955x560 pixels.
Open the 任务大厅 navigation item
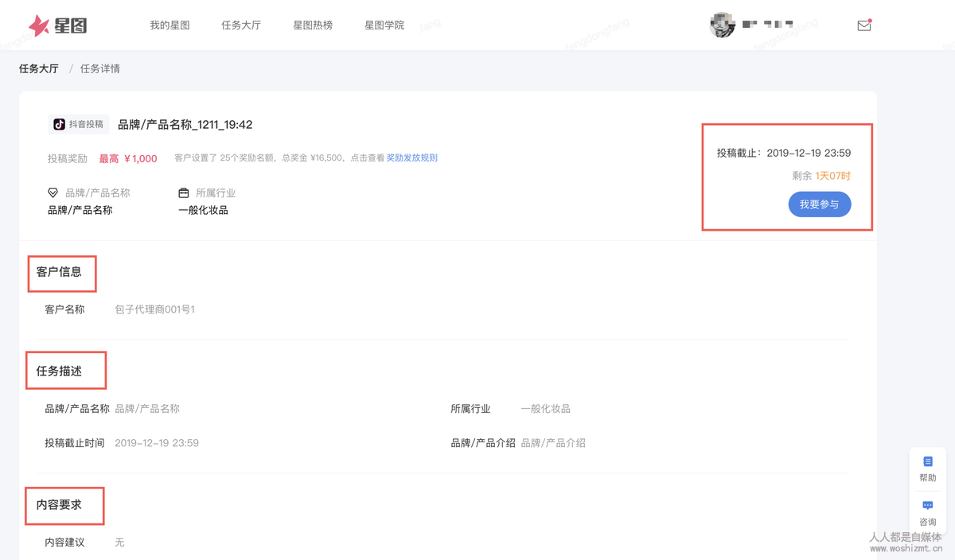(x=241, y=25)
